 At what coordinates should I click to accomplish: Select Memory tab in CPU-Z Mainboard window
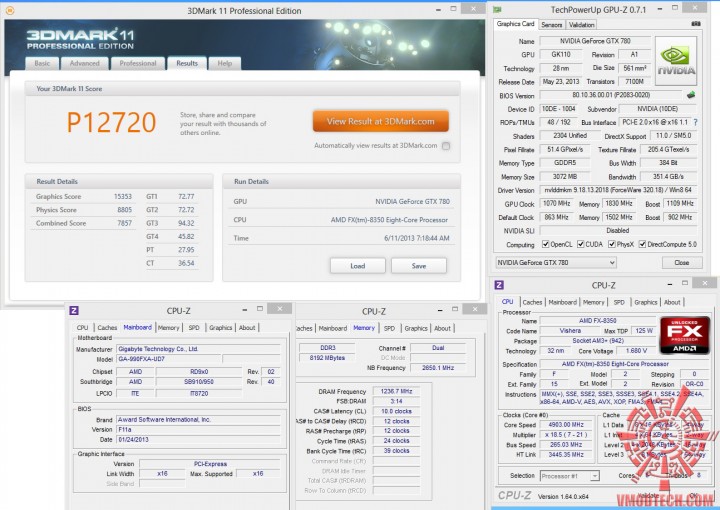[169, 327]
